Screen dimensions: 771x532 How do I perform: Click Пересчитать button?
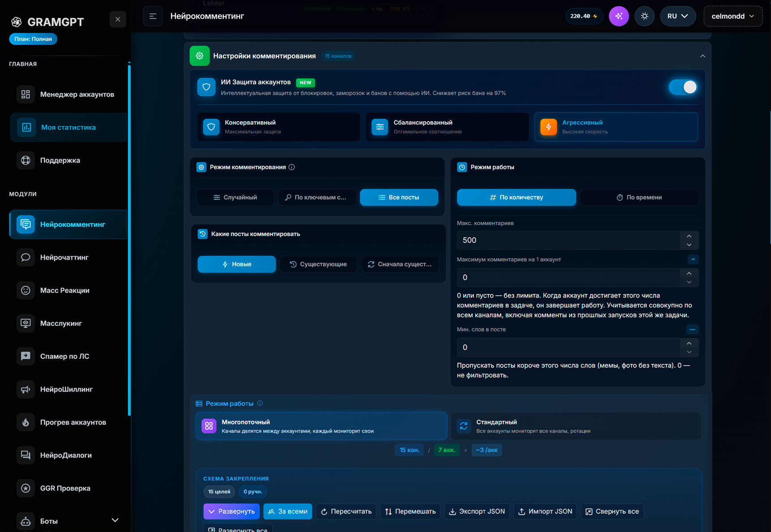(x=346, y=511)
